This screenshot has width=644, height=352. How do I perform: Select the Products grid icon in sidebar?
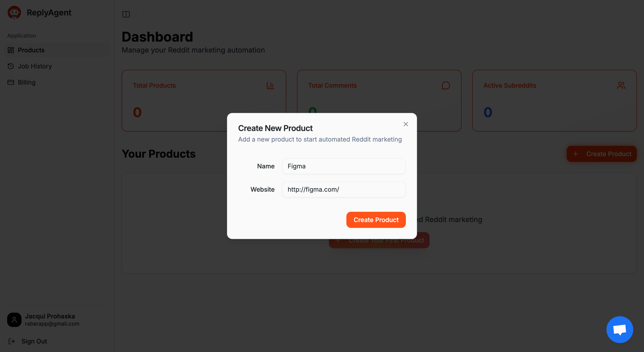point(11,50)
